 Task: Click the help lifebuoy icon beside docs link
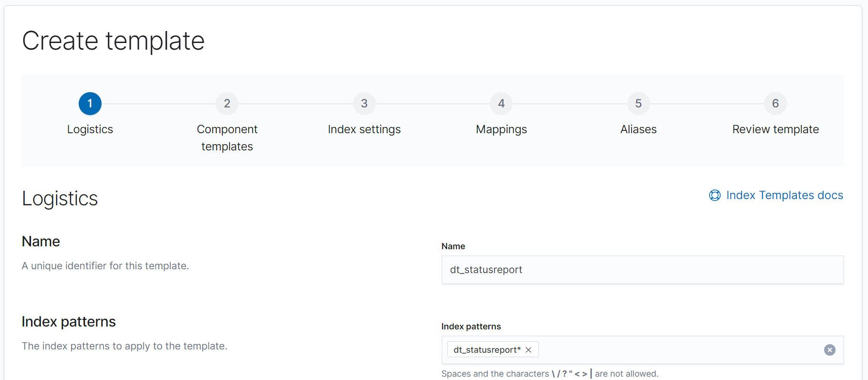(715, 195)
